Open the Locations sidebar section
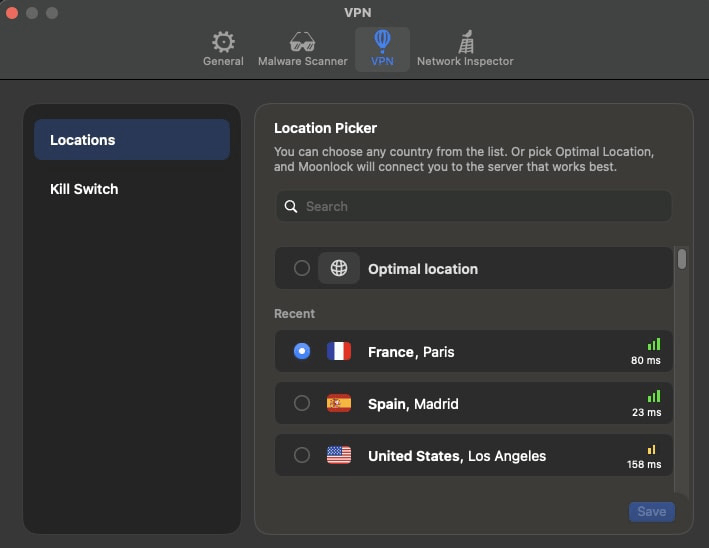The image size is (709, 548). pos(132,140)
